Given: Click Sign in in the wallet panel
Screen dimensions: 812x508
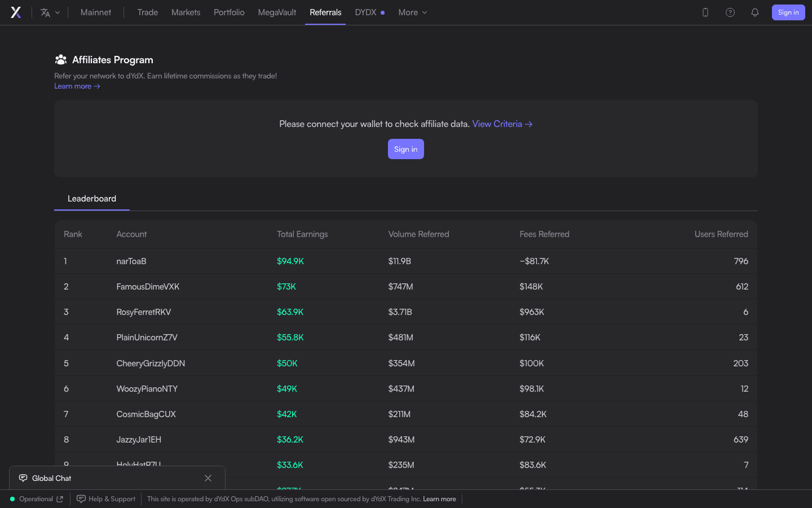Looking at the screenshot, I should 406,149.
